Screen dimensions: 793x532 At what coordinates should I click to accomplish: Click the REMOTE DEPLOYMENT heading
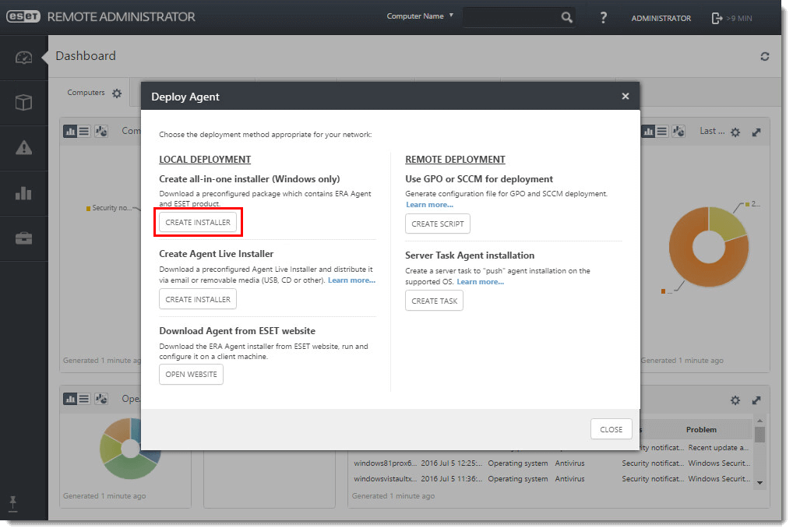[455, 160]
